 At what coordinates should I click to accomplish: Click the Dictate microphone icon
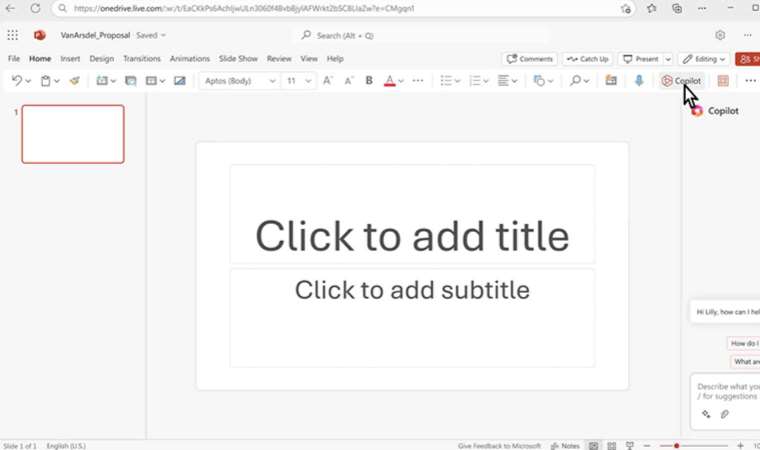click(639, 81)
